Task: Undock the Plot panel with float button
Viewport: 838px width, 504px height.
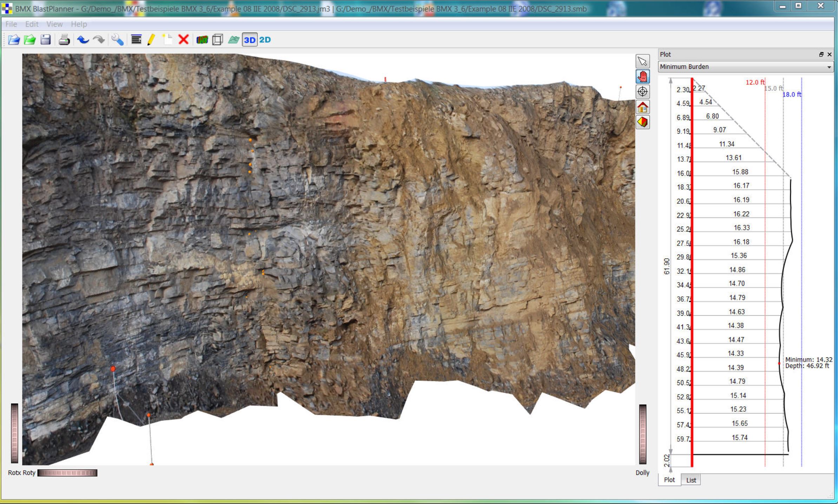Action: 821,54
